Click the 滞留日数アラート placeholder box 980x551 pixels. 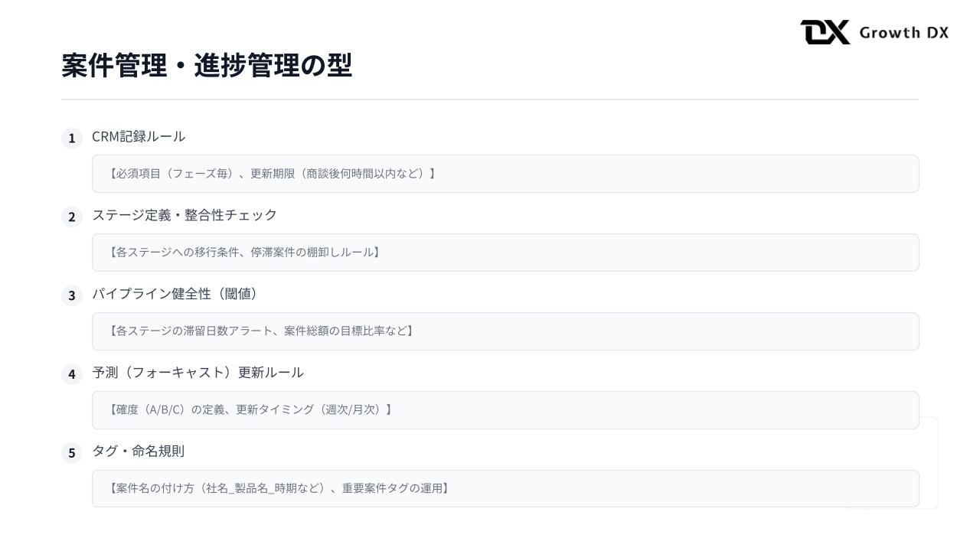coord(505,331)
